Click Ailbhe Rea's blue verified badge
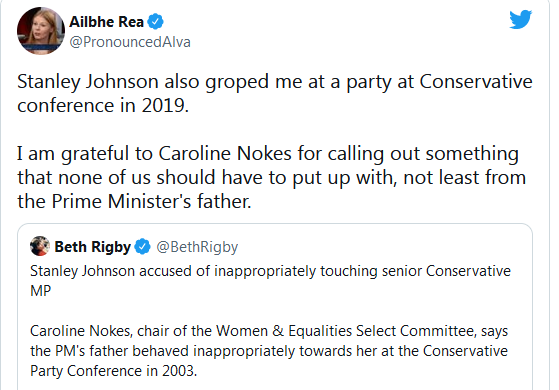 155,22
